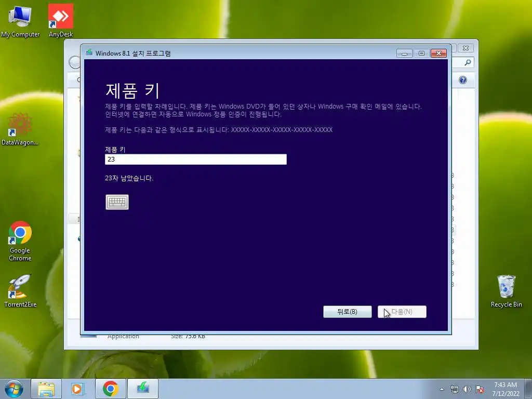Click the help icon in Explorer window
Viewport: 532px width, 399px height.
pyautogui.click(x=463, y=80)
